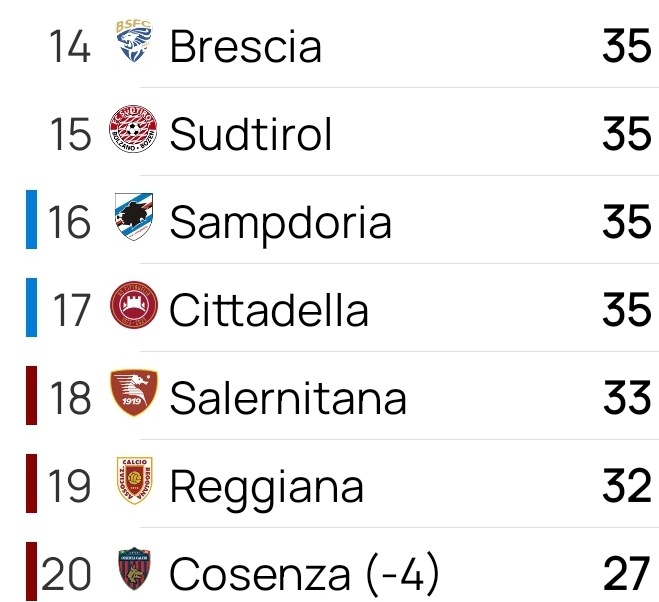Click the position number 14
Image resolution: width=659 pixels, height=602 pixels.
point(70,46)
